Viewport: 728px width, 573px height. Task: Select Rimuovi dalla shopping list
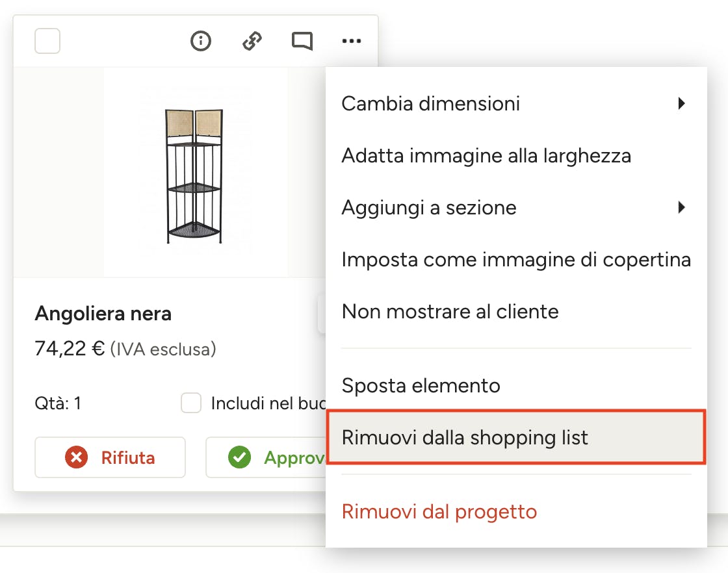pyautogui.click(x=516, y=437)
